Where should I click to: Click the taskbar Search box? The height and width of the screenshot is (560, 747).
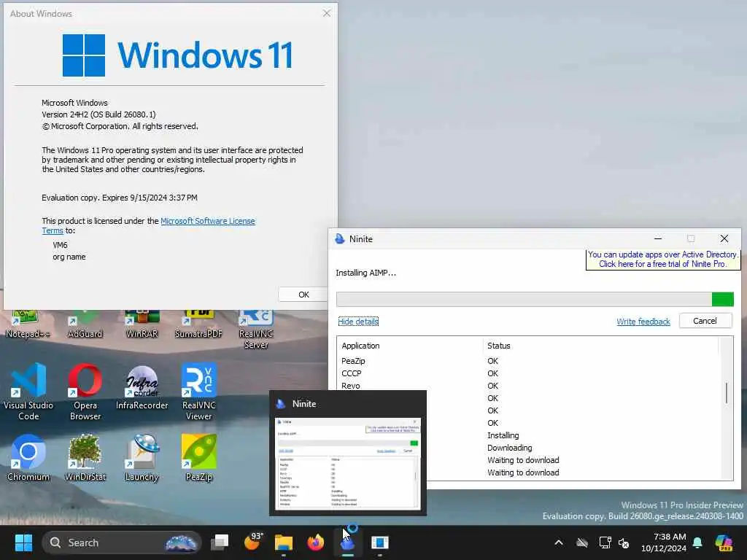point(122,542)
